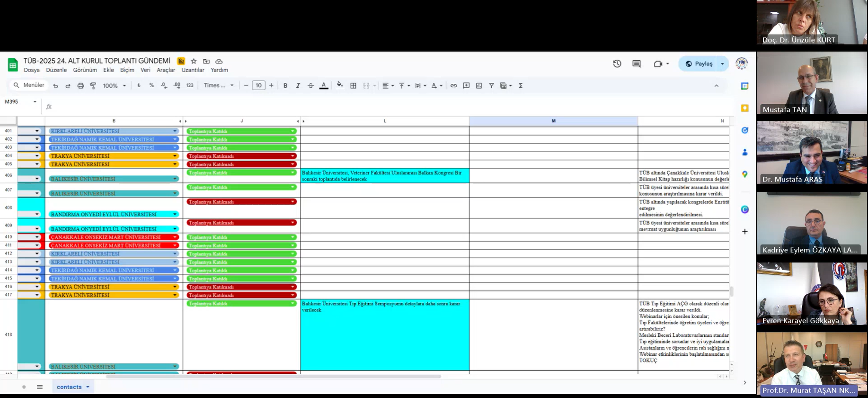The image size is (868, 398).
Task: Open the text color picker
Action: click(x=324, y=86)
